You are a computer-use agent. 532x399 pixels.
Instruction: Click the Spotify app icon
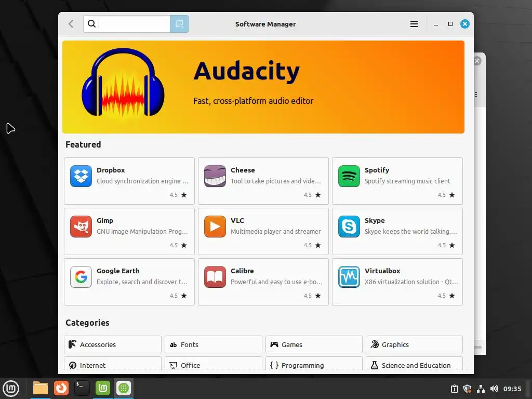point(349,176)
